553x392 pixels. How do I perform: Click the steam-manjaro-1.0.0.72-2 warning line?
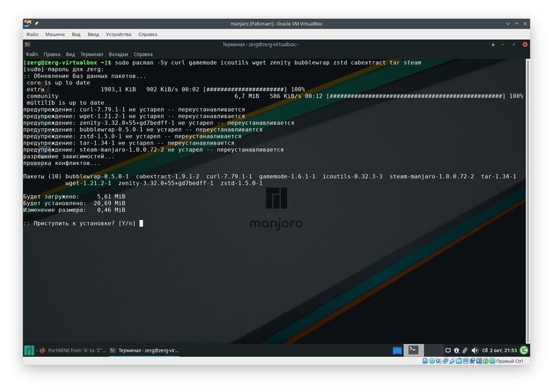click(153, 149)
